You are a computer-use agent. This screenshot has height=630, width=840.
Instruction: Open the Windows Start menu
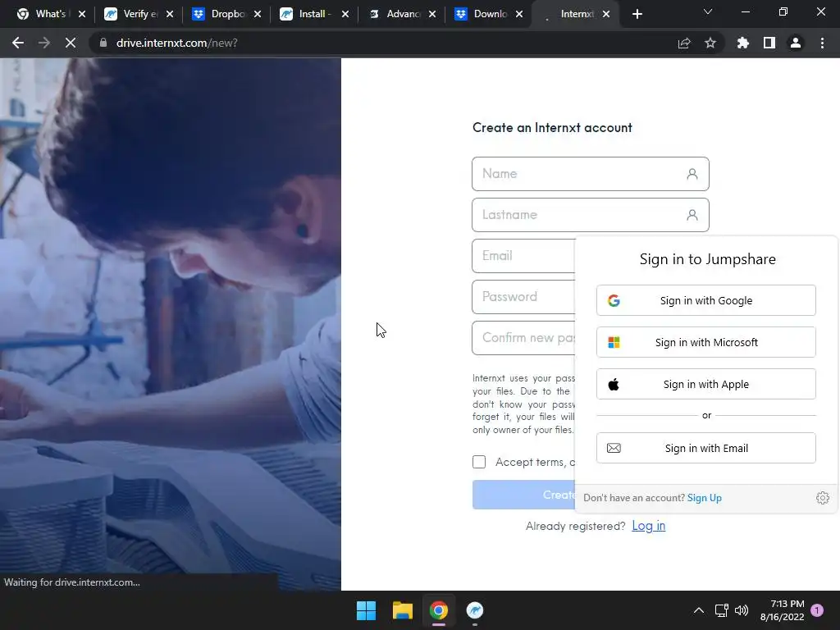(367, 610)
